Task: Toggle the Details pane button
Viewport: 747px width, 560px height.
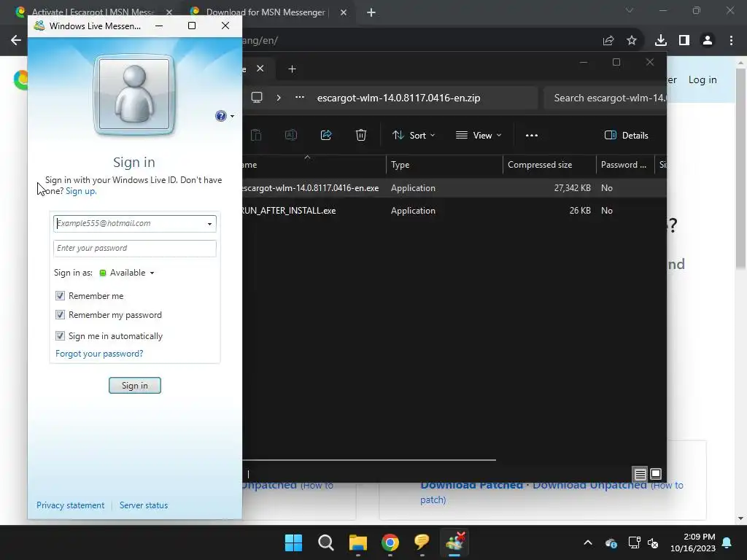Action: (626, 135)
